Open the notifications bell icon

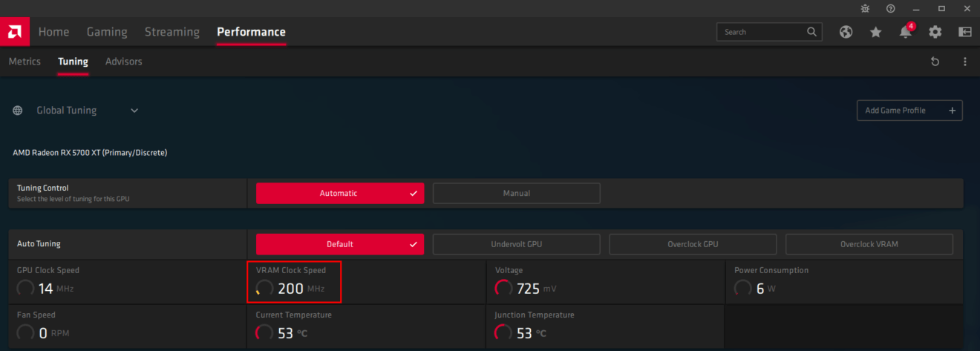pyautogui.click(x=905, y=32)
